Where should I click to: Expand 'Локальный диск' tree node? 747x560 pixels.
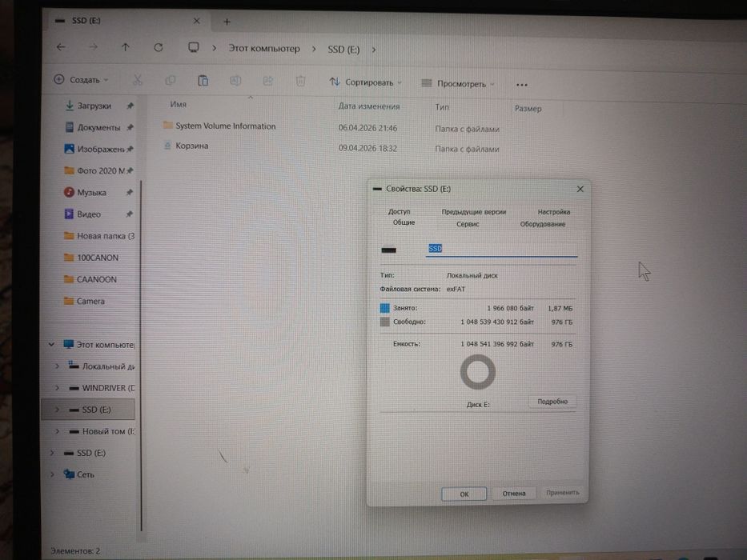57,366
